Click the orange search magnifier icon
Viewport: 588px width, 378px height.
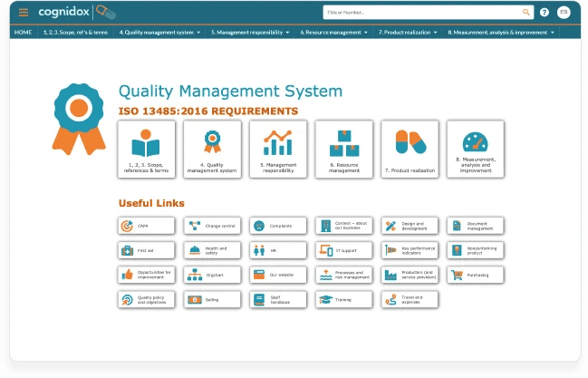click(526, 12)
